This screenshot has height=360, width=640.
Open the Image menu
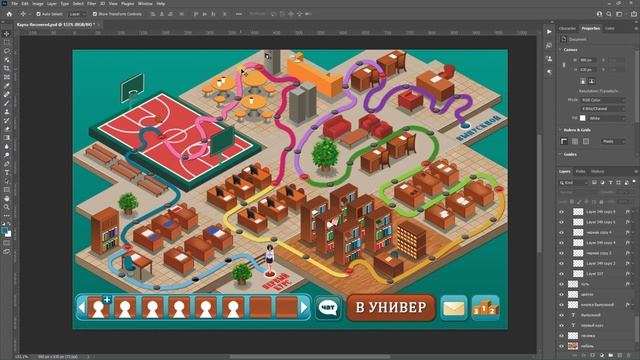(38, 4)
